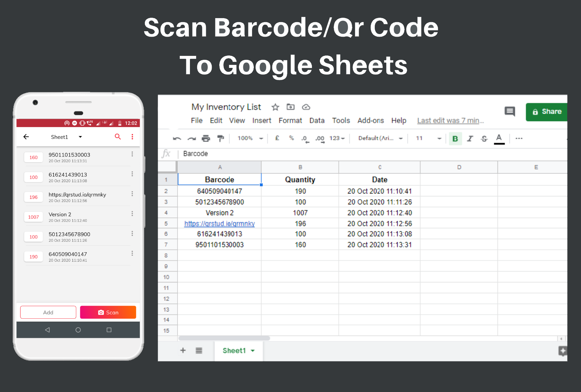
Task: Open the Add-ons menu
Action: coord(370,121)
